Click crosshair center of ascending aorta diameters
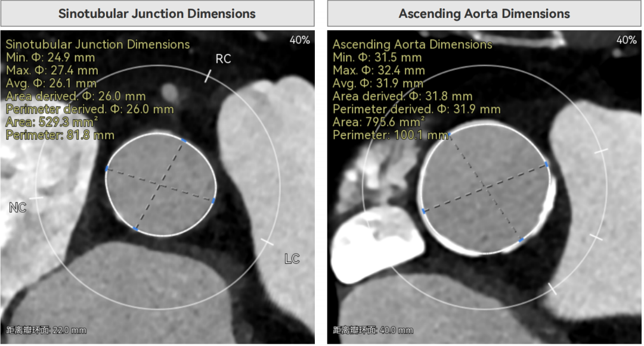The height and width of the screenshot is (346, 644). pos(485,188)
